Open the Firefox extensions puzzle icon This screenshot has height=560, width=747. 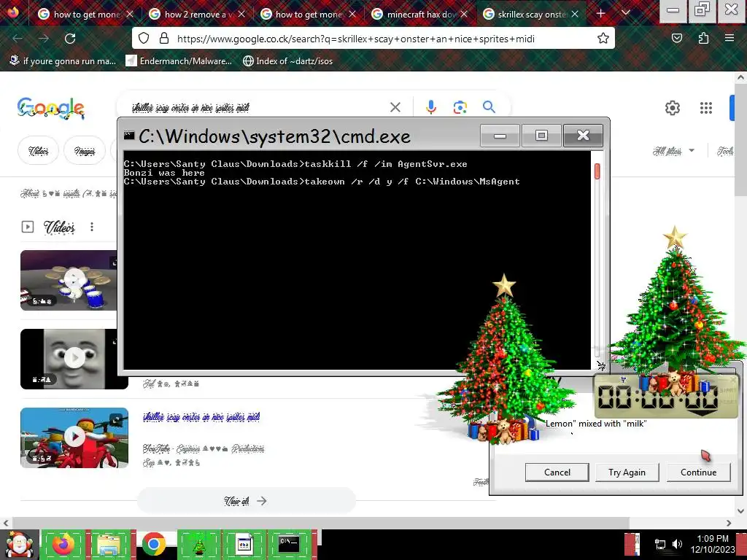703,38
